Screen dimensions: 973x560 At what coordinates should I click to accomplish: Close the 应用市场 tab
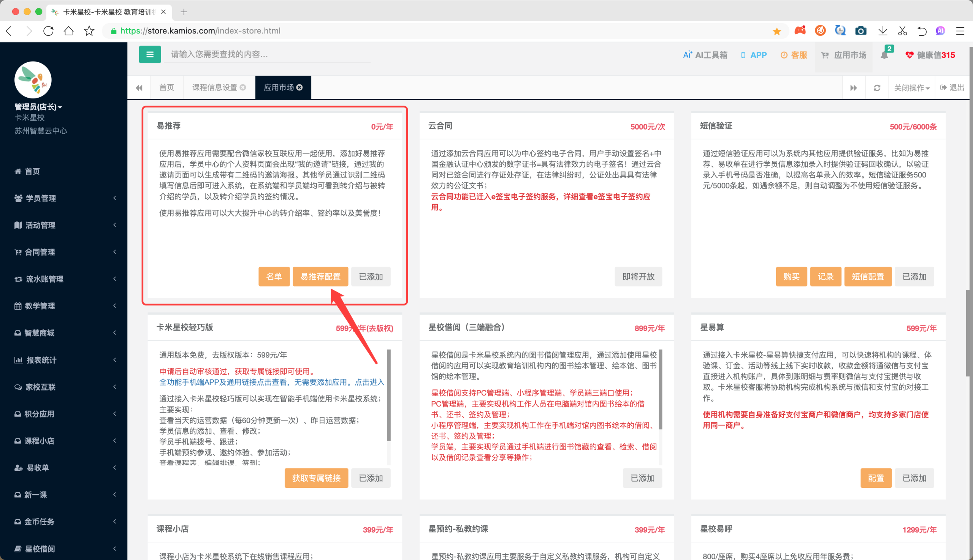(x=300, y=87)
